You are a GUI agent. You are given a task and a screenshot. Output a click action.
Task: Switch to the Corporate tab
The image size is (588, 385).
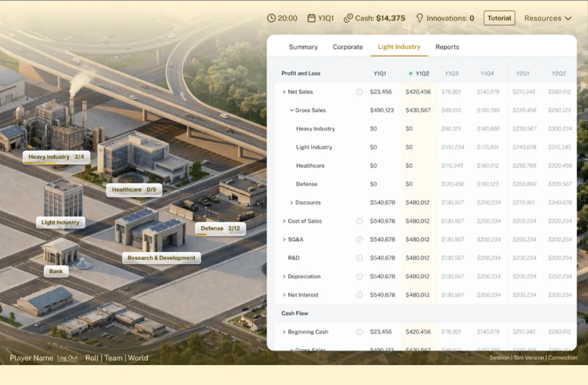click(x=348, y=47)
